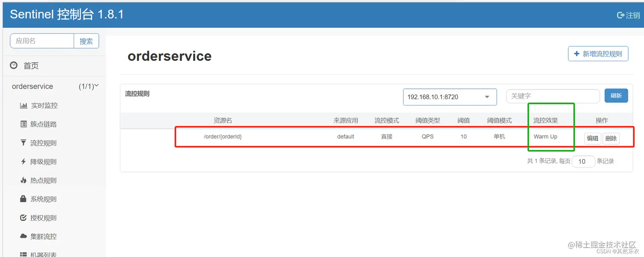Click the QPS threshold type cell

428,137
